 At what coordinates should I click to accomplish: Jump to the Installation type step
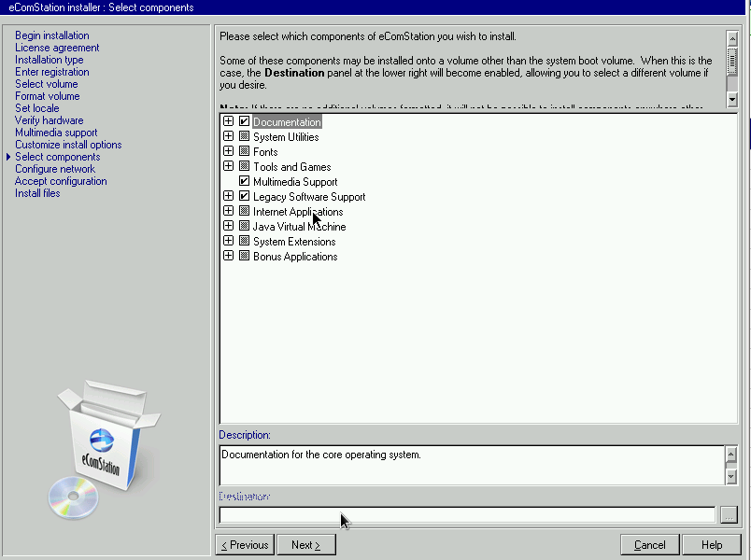click(x=49, y=60)
